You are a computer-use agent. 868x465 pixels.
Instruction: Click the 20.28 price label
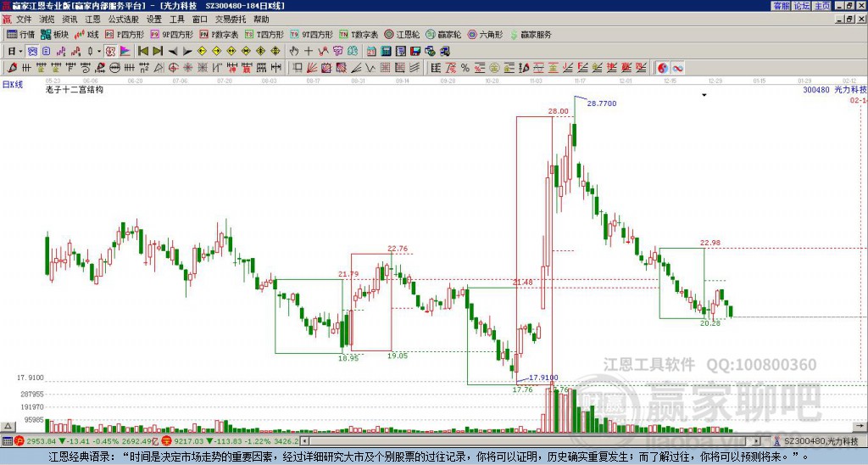click(710, 323)
